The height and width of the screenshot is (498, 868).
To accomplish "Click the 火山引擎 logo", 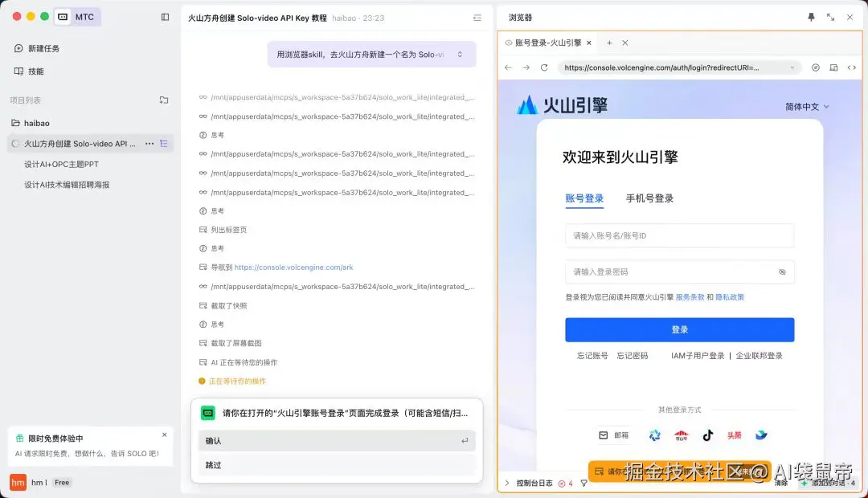I will coord(562,104).
